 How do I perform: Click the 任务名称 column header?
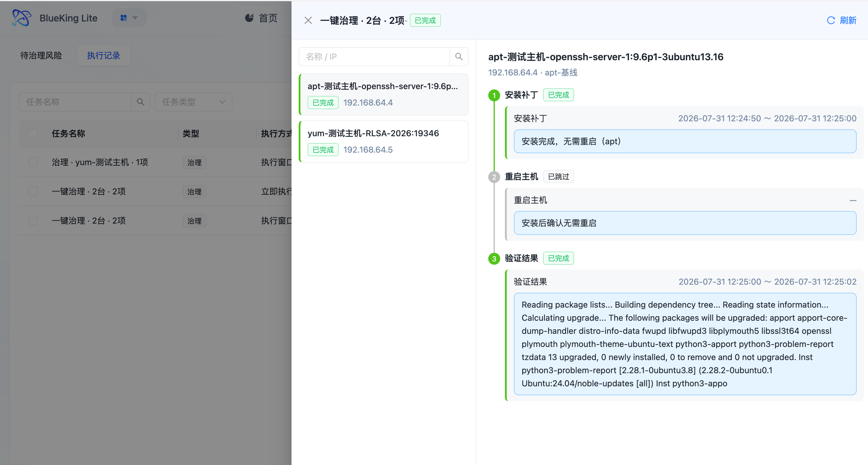68,134
